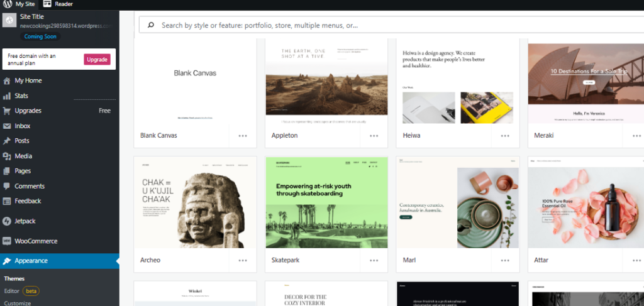Select the Winkel theme thumbnail
644x306 pixels.
tap(195, 293)
